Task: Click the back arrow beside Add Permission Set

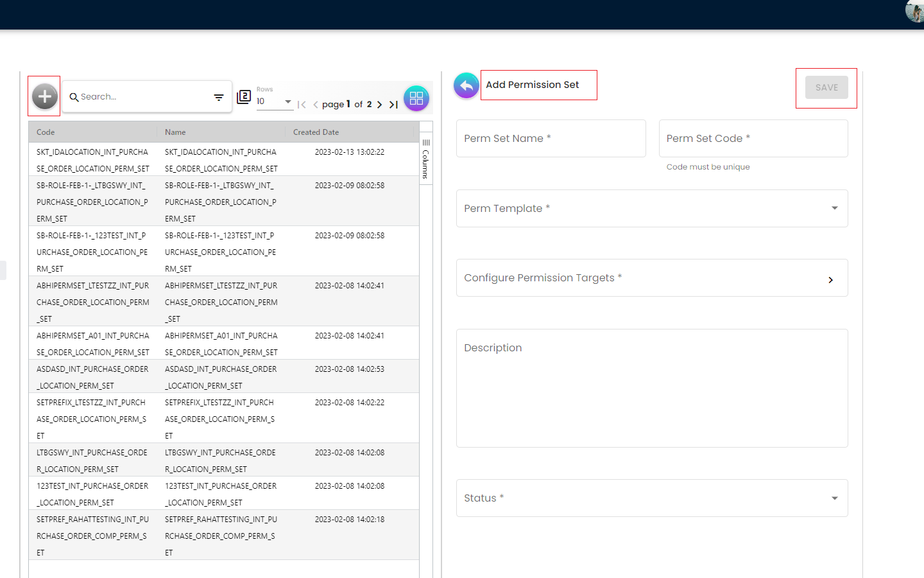Action: 466,85
